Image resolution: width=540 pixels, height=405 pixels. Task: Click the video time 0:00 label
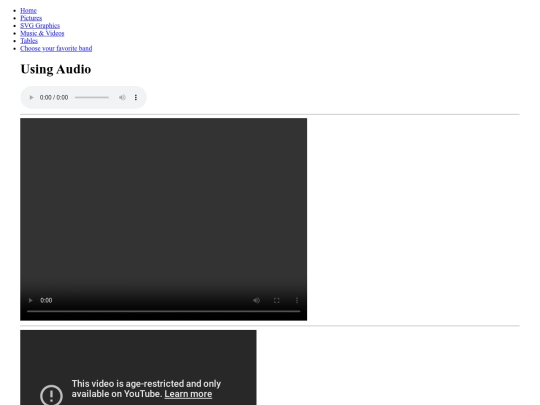(x=46, y=300)
